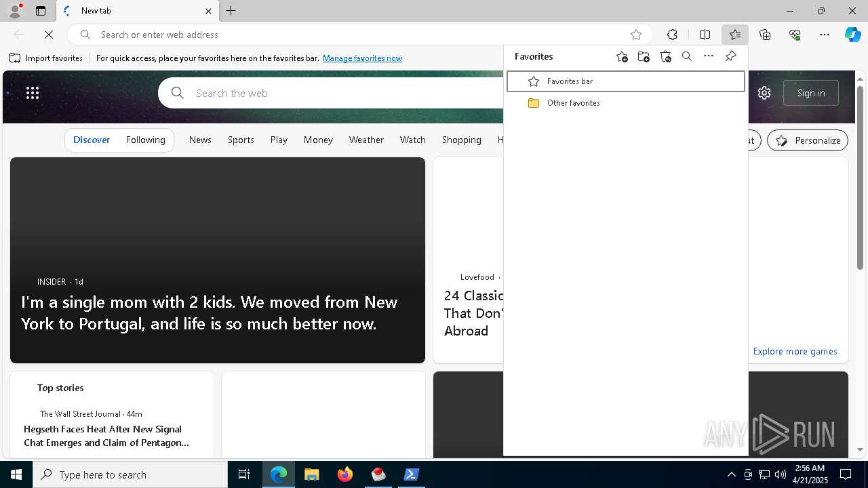Open PowerShell from the taskbar
Viewport: 868px width, 488px height.
(x=412, y=474)
